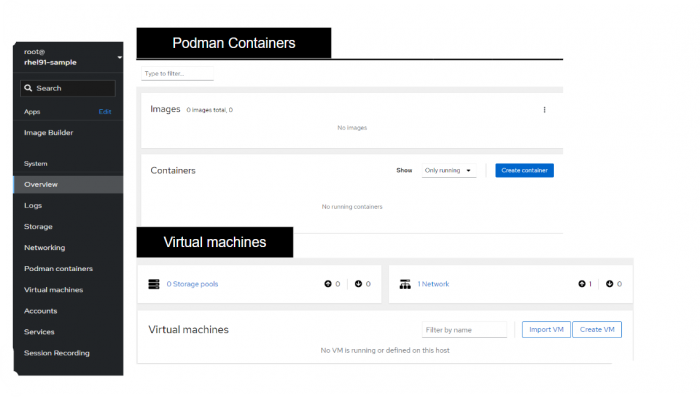The width and height of the screenshot is (700, 397).
Task: Click the Images section heading
Action: (165, 109)
